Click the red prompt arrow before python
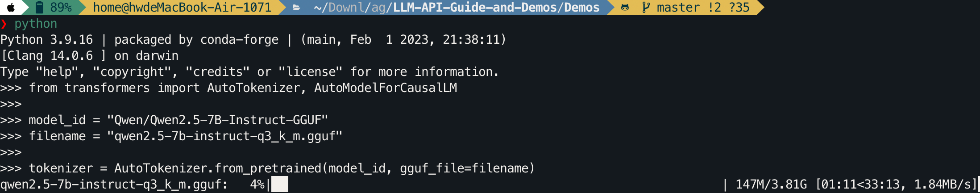 pos(4,24)
